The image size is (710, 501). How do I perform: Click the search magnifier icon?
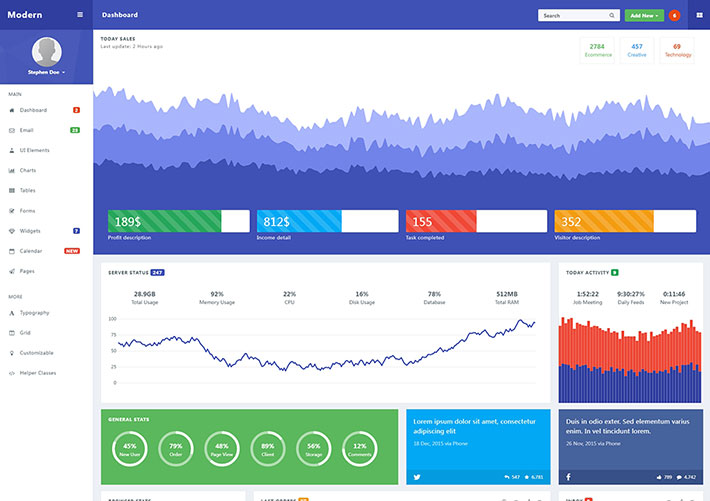[612, 16]
